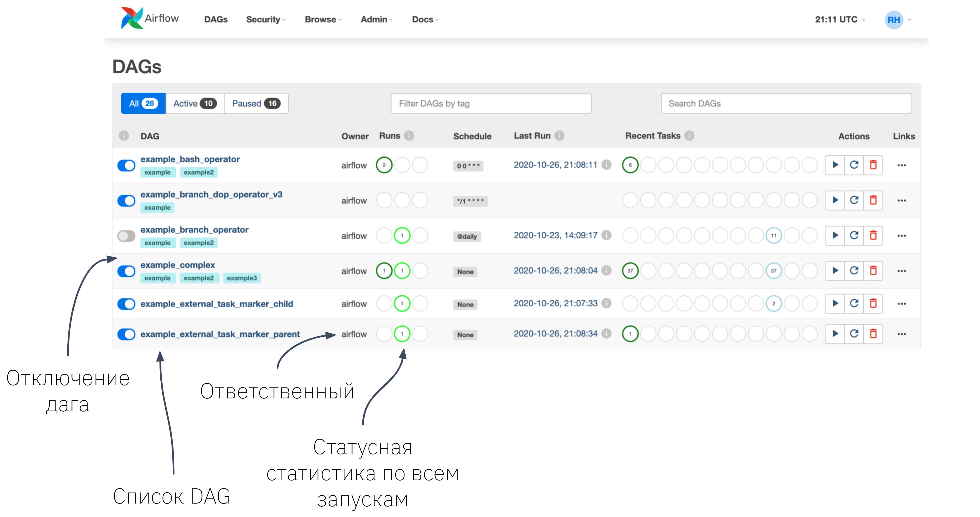Screen dimensions: 980x517
Task: Open last run 2020-10-23, 14:09:17 link
Action: 555,235
